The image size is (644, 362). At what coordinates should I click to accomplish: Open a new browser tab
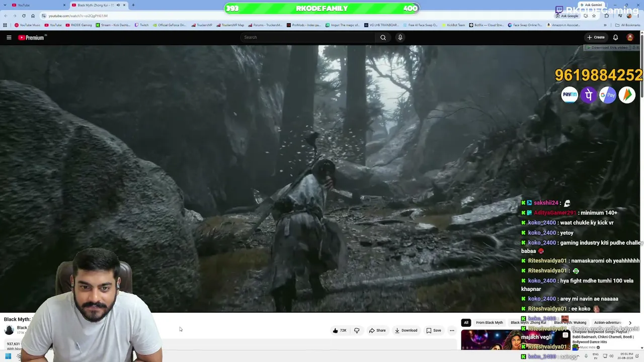[133, 5]
